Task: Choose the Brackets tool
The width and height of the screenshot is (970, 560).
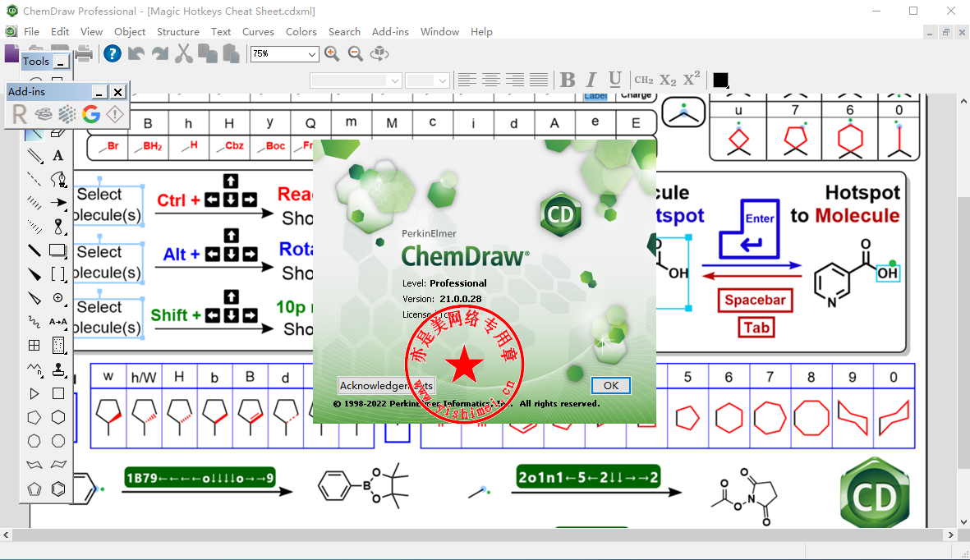Action: [x=58, y=274]
